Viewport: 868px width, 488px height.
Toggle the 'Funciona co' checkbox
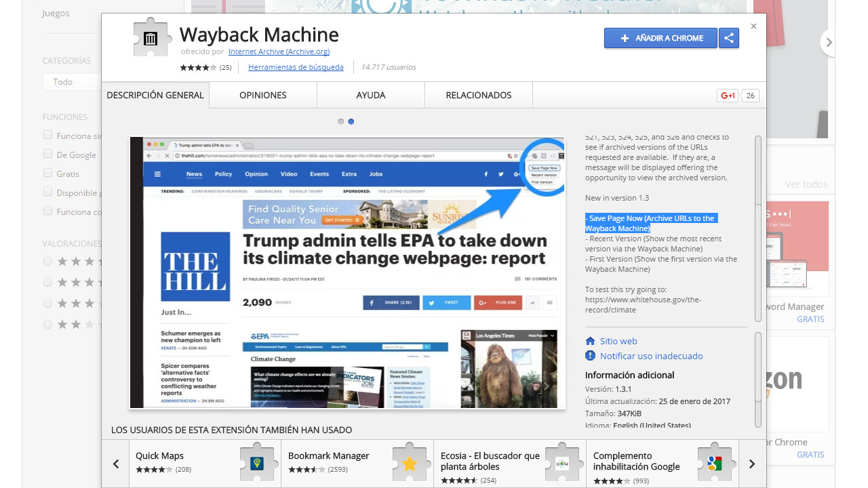pos(47,211)
